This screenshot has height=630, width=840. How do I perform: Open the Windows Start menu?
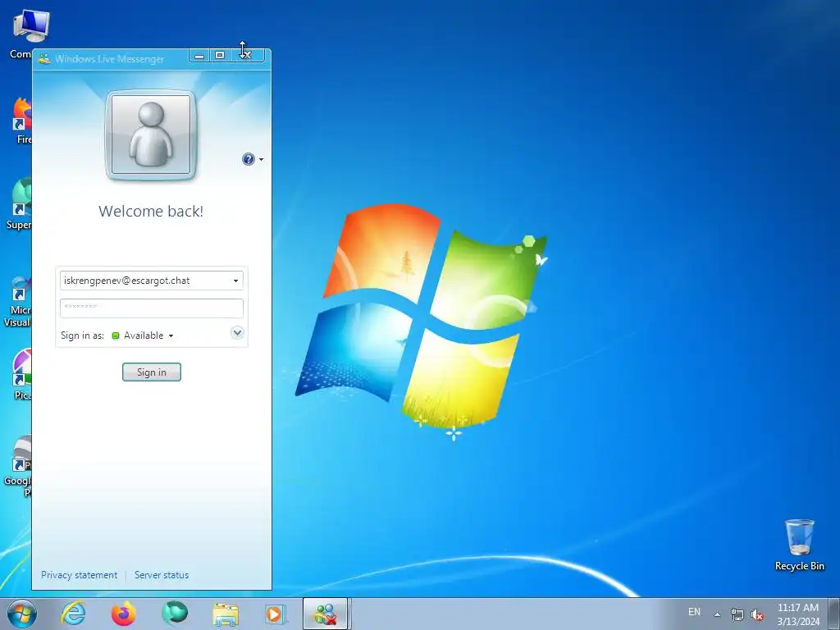tap(22, 614)
